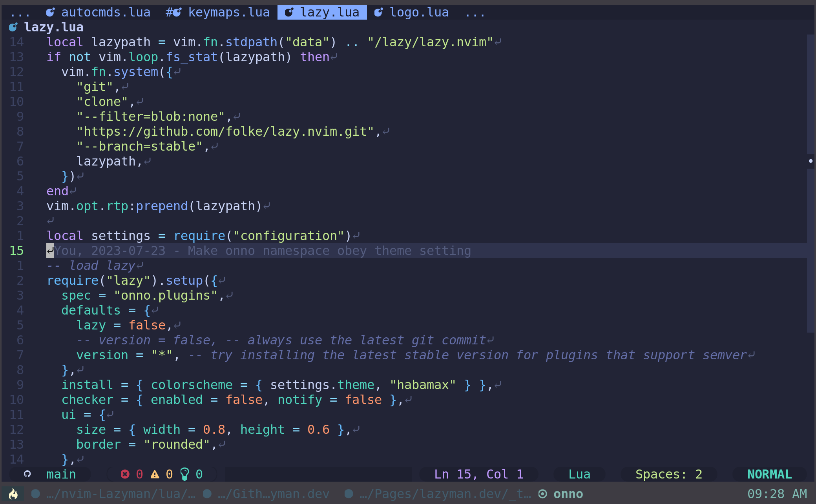Open the logo.lua buffer tab
Viewport: 816px width, 504px height.
click(x=419, y=13)
